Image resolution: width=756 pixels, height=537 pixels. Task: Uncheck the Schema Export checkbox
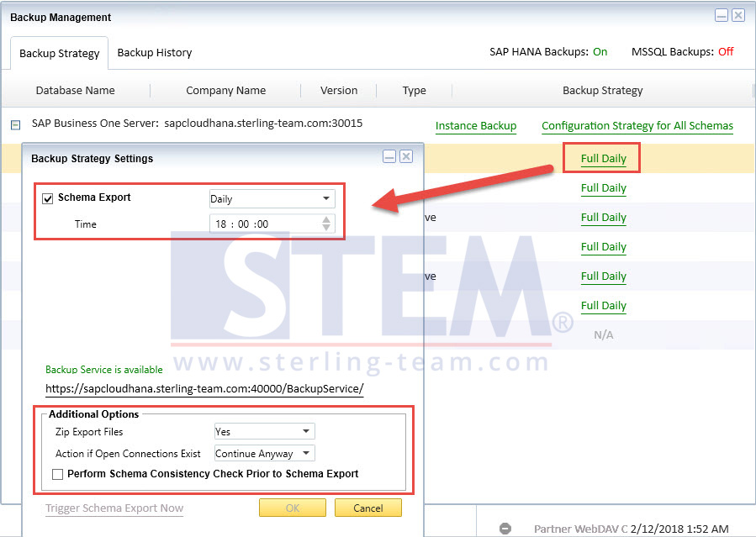coord(47,198)
